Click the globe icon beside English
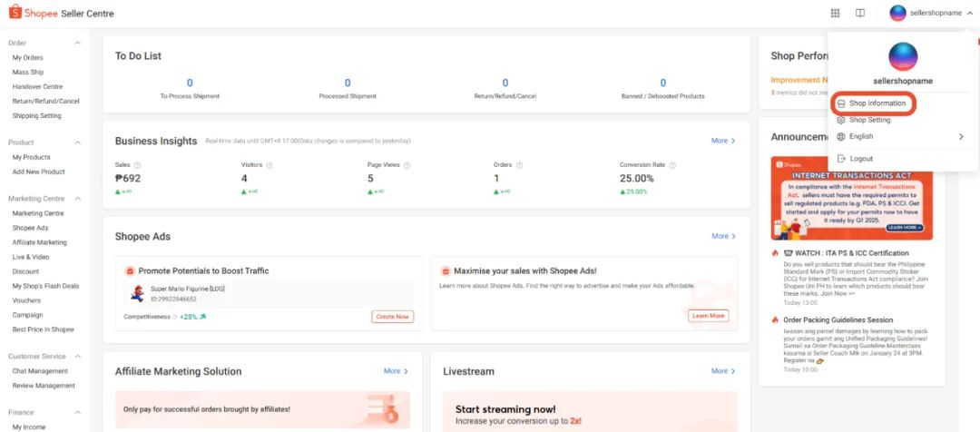The image size is (980, 432). point(841,136)
